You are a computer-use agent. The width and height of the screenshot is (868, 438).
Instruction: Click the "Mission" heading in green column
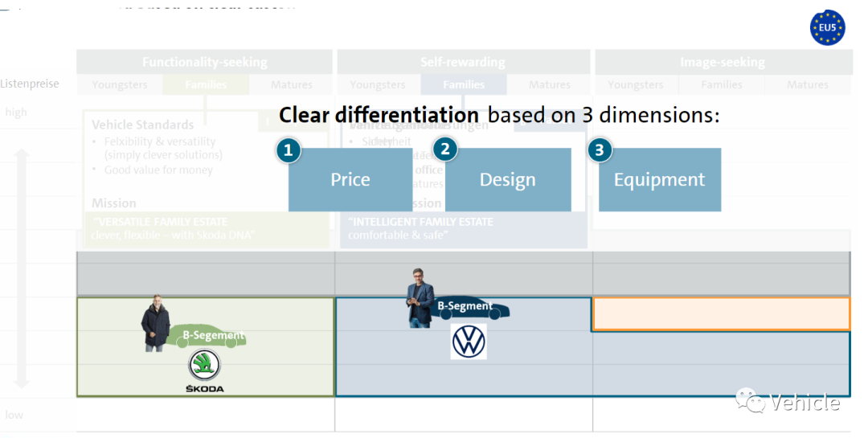coord(113,203)
